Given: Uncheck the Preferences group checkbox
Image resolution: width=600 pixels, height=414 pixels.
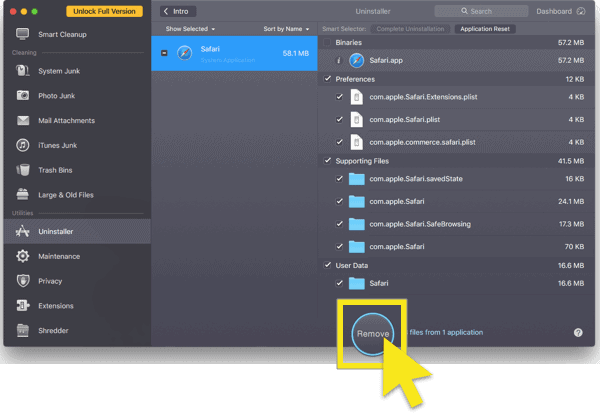Looking at the screenshot, I should 327,79.
